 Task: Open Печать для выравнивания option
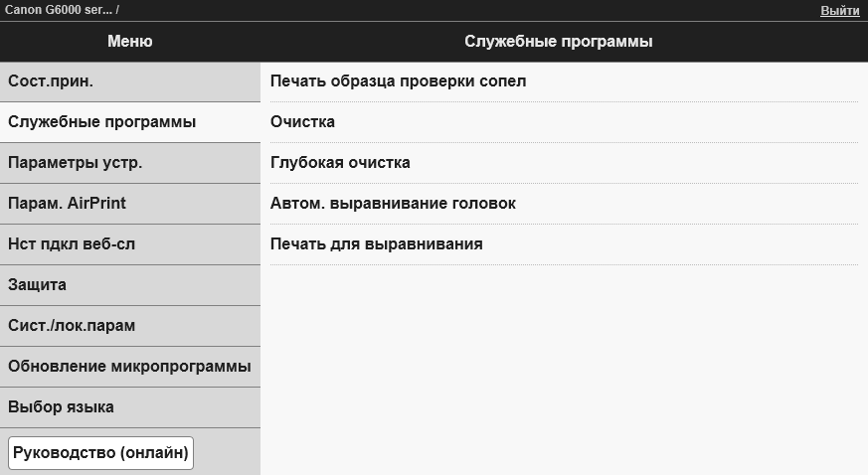pyautogui.click(x=376, y=244)
